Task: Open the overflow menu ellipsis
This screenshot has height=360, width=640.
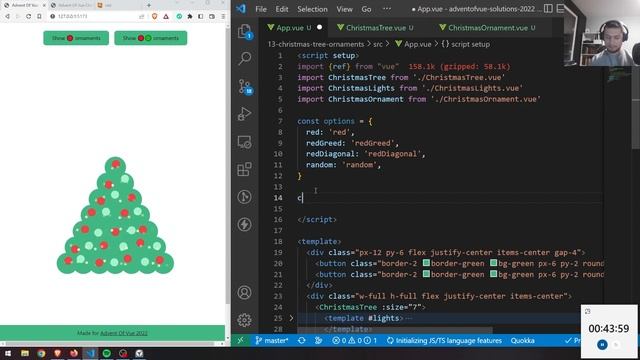Action: (387, 9)
